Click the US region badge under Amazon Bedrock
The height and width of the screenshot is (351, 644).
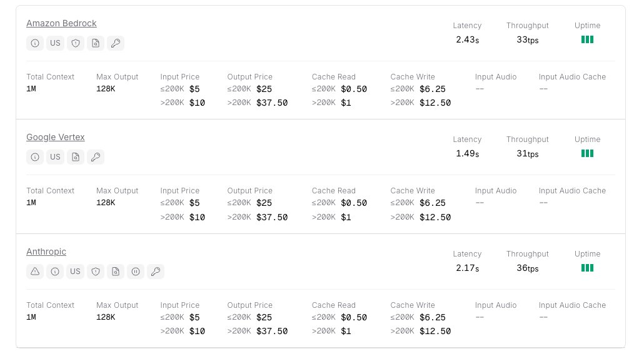55,43
